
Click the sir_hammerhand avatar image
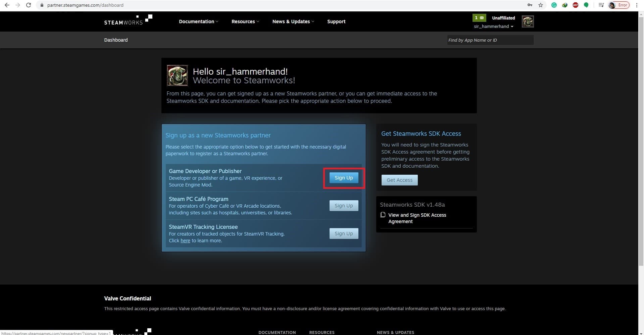coord(528,21)
